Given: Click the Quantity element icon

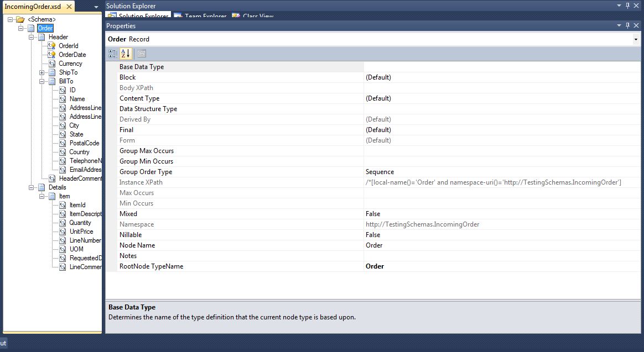Looking at the screenshot, I should [x=63, y=223].
